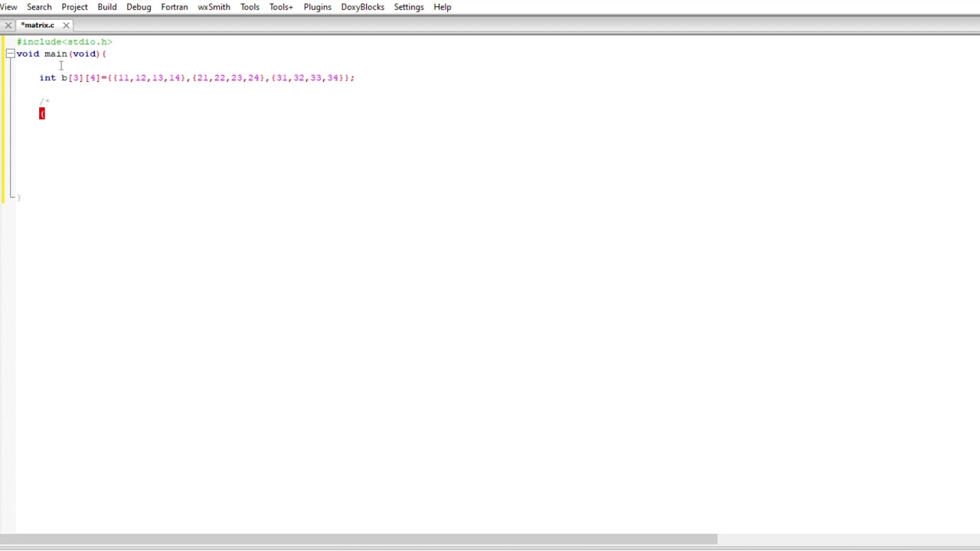Open the Help menu
Screen dimensions: 980x551
tap(443, 7)
